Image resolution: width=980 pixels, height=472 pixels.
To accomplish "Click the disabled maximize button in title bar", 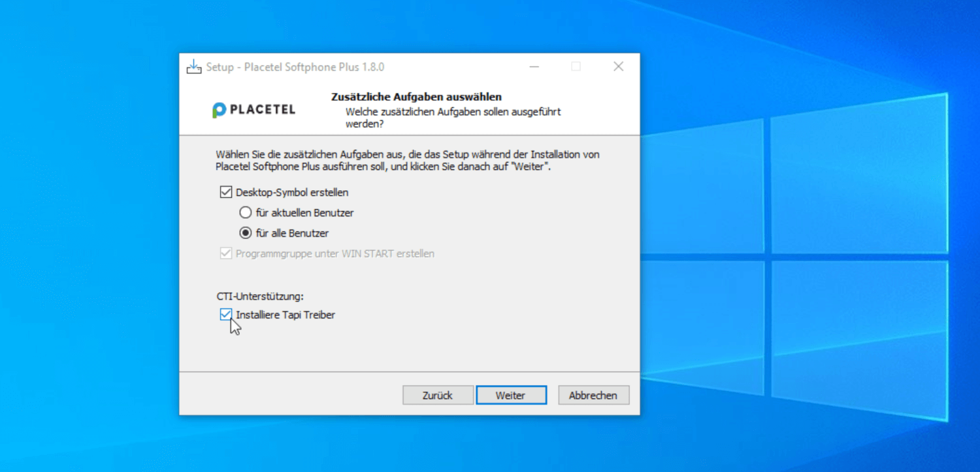I will pos(576,67).
